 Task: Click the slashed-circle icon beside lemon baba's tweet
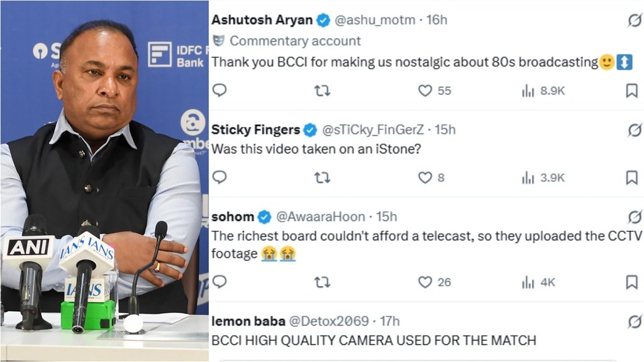[635, 321]
